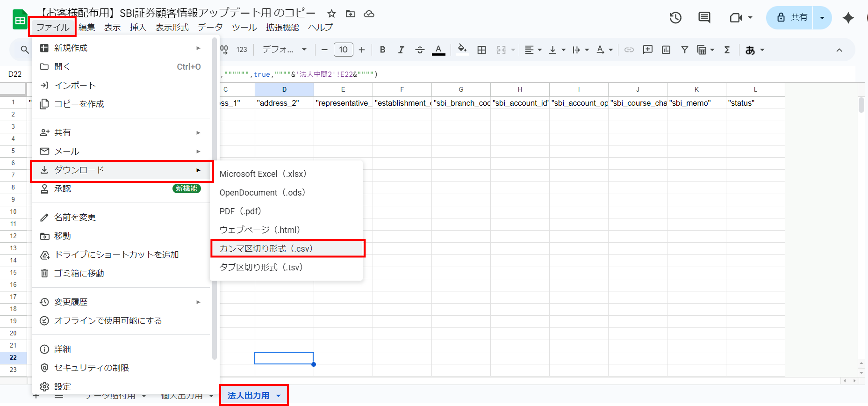Click the create filter funnel icon
Screen dimensions: 868x406
(x=684, y=50)
